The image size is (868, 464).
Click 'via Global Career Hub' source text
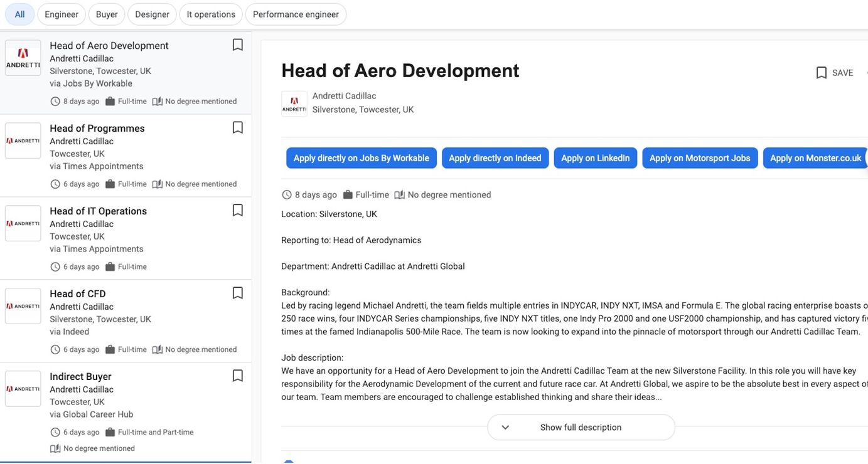point(92,414)
